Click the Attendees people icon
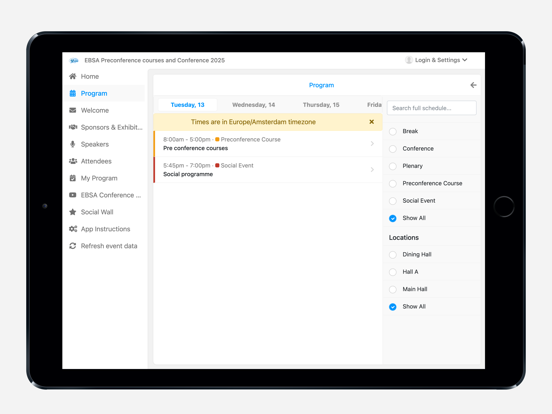 [73, 161]
